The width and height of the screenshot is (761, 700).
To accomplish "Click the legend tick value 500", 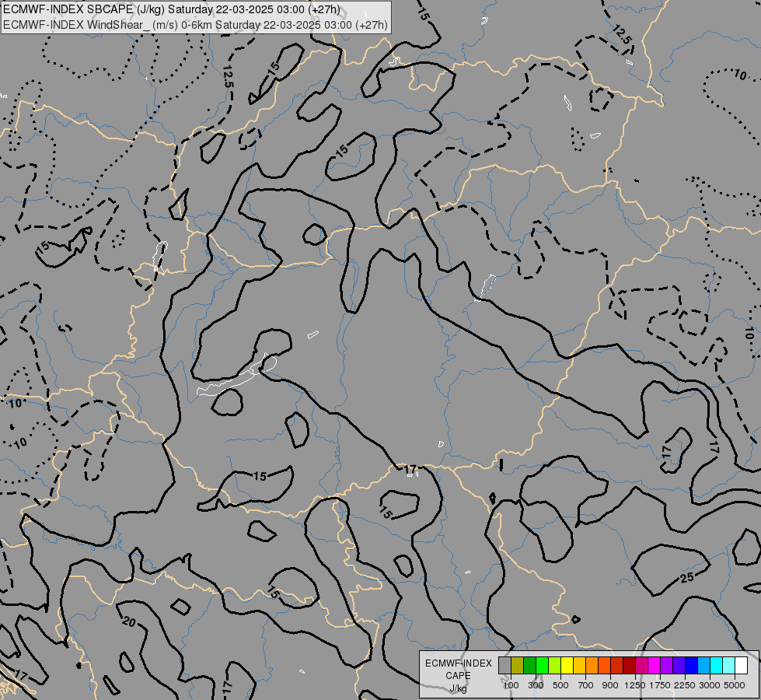I will click(x=560, y=685).
